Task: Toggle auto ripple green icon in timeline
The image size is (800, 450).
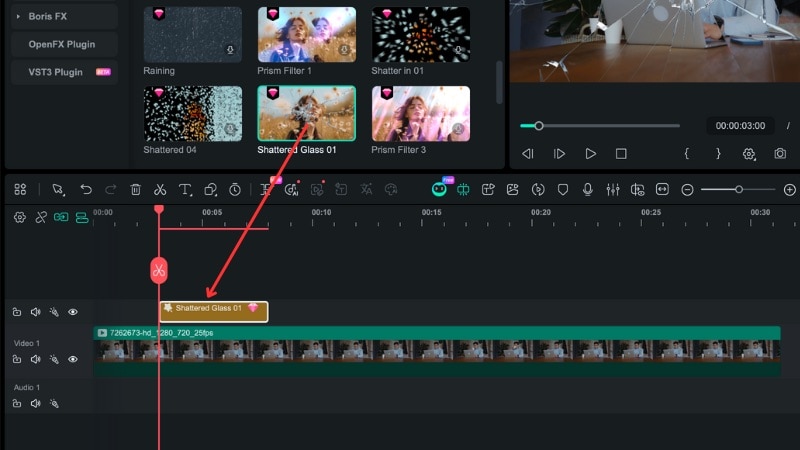Action: (x=61, y=217)
